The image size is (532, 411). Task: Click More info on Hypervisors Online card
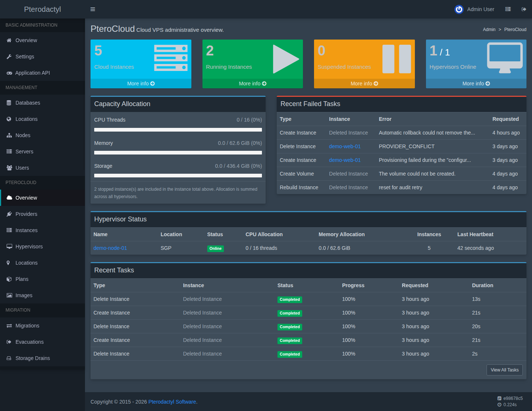click(476, 84)
